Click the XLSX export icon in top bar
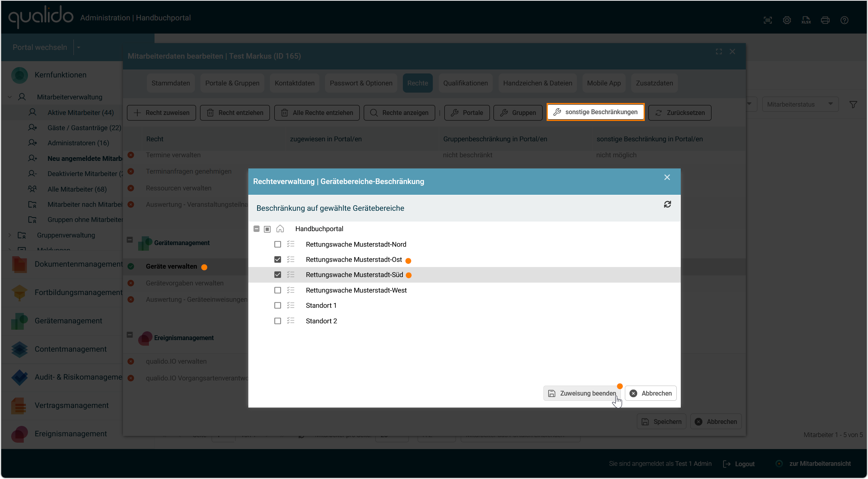The height and width of the screenshot is (479, 868). [806, 20]
